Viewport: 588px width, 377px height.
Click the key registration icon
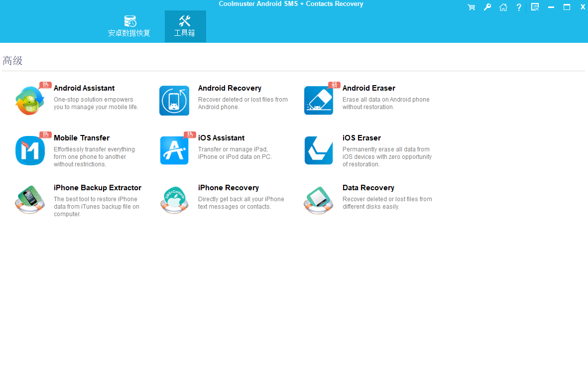tap(487, 7)
